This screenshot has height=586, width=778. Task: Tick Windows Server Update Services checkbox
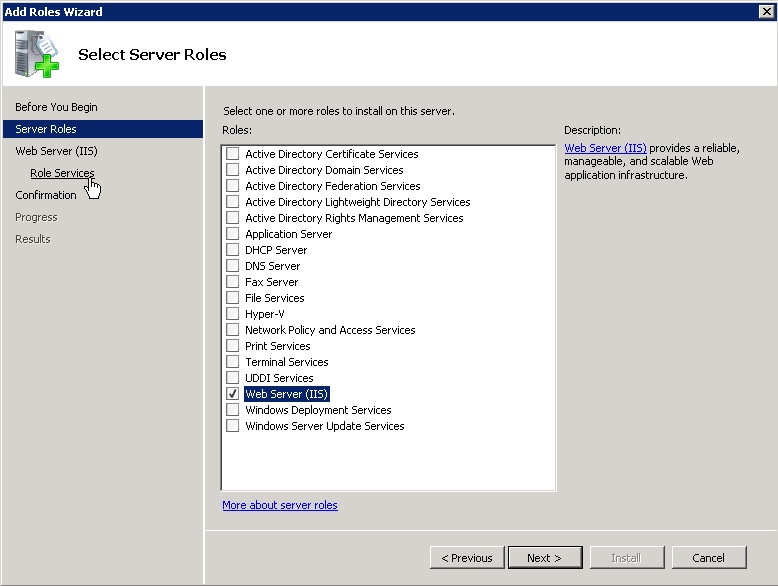tap(232, 426)
